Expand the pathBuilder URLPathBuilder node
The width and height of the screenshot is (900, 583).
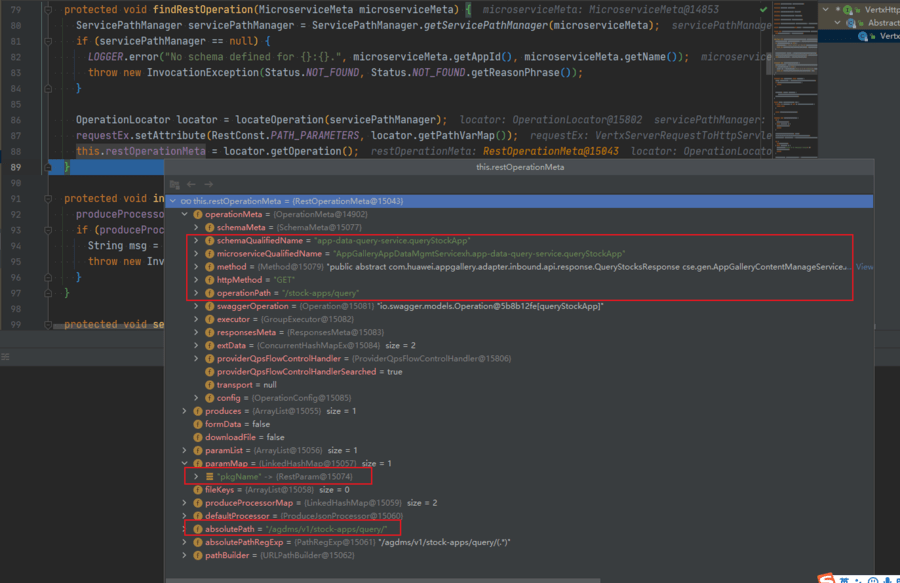tap(185, 555)
